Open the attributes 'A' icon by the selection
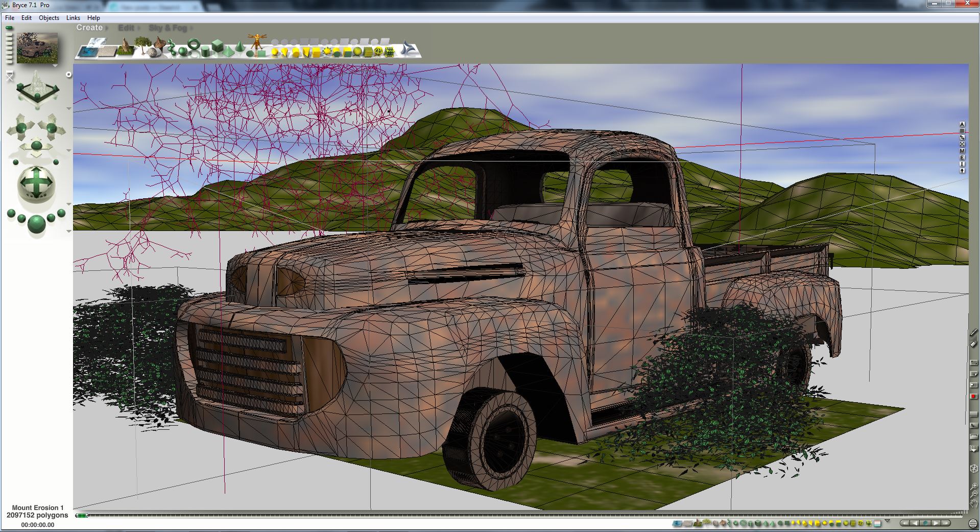This screenshot has width=980, height=532. tap(962, 124)
